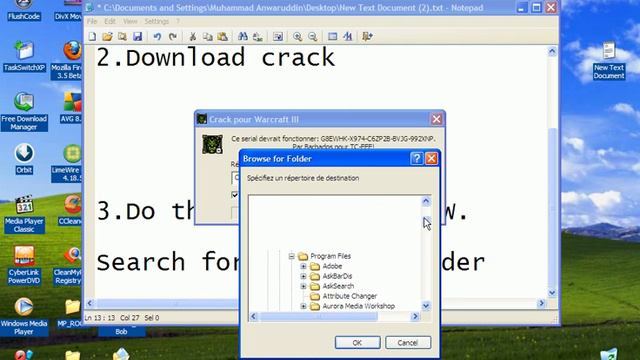Click Notepad vertical scrollbar down arrow
This screenshot has width=640, height=360.
552,293
